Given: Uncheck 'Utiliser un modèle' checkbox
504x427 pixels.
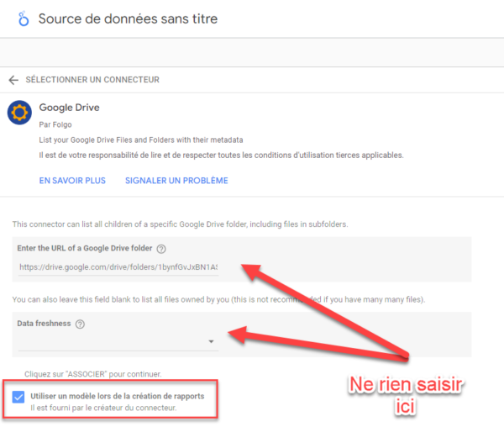Looking at the screenshot, I should (x=18, y=397).
